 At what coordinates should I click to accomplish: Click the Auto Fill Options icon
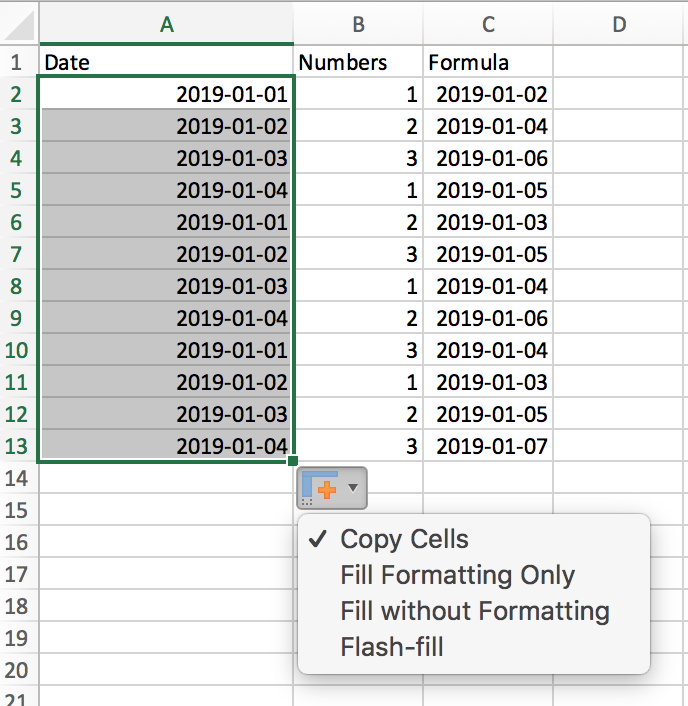tap(324, 487)
